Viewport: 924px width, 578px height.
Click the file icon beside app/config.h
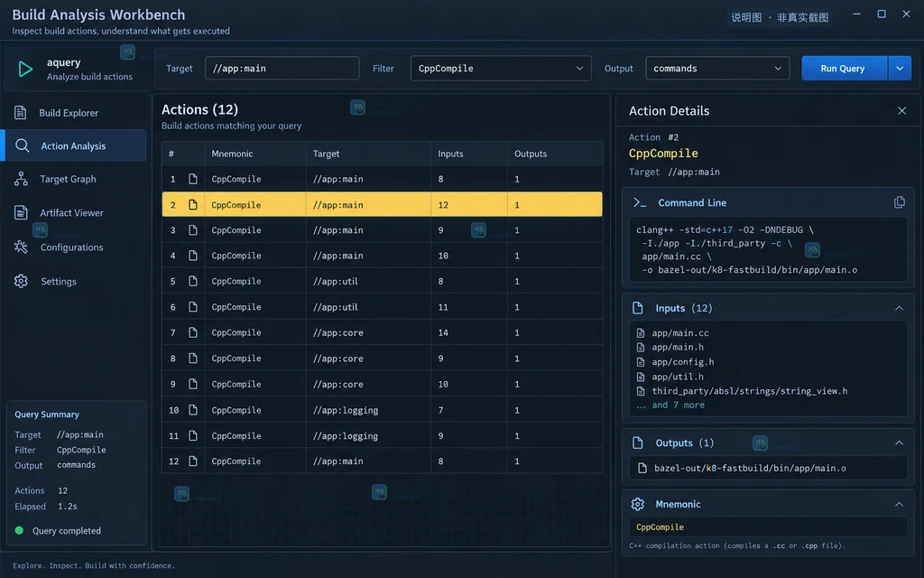(641, 362)
